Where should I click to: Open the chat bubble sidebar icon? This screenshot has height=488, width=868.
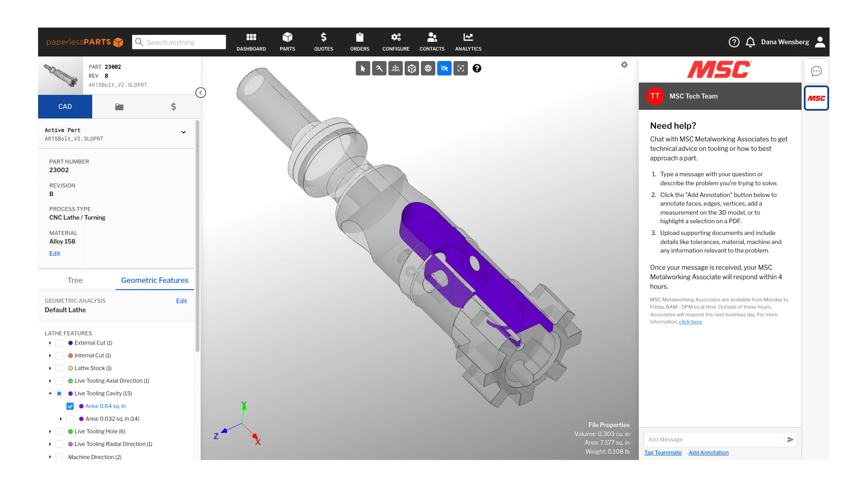tap(816, 71)
